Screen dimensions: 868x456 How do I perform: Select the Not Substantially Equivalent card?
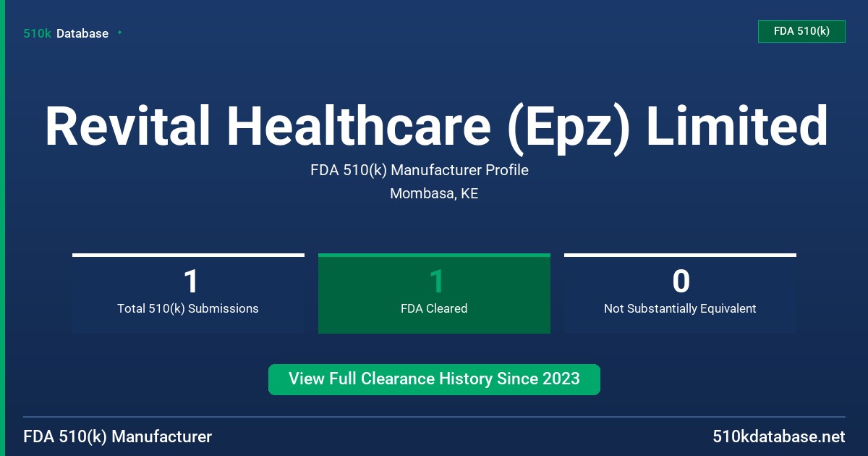tap(680, 293)
